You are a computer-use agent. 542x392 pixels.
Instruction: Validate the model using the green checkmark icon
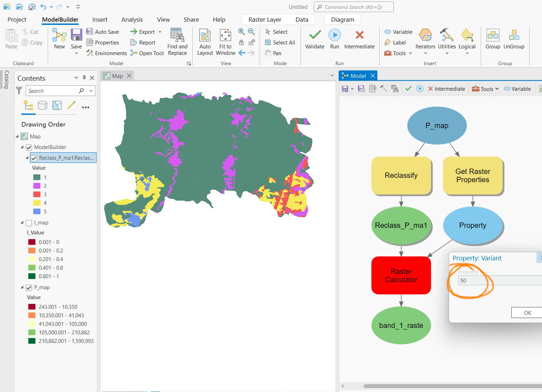[x=314, y=35]
